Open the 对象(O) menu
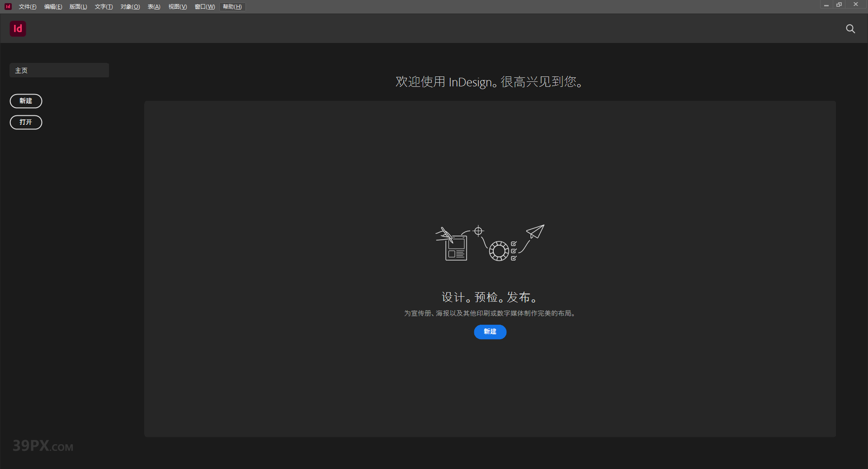 (x=130, y=7)
